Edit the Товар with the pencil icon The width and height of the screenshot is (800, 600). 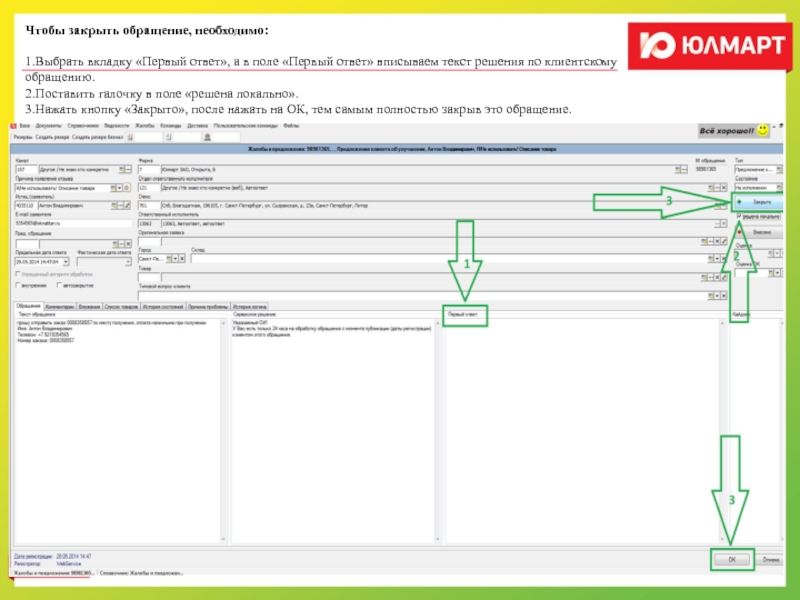coord(724,277)
